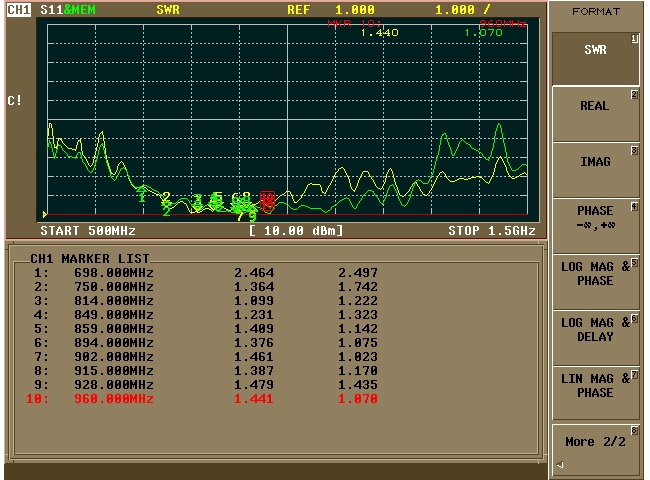The width and height of the screenshot is (650, 480).
Task: Click value 1.231 in marker list
Action: pos(254,315)
